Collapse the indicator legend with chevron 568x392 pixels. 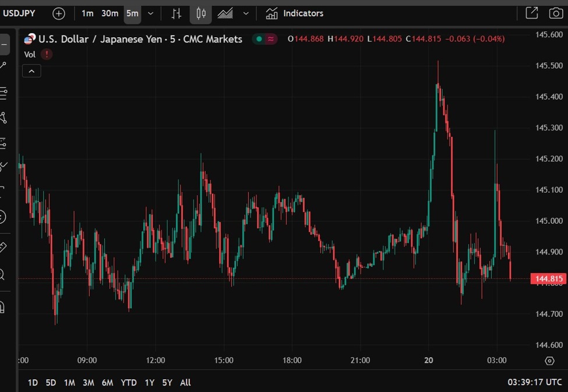(31, 71)
